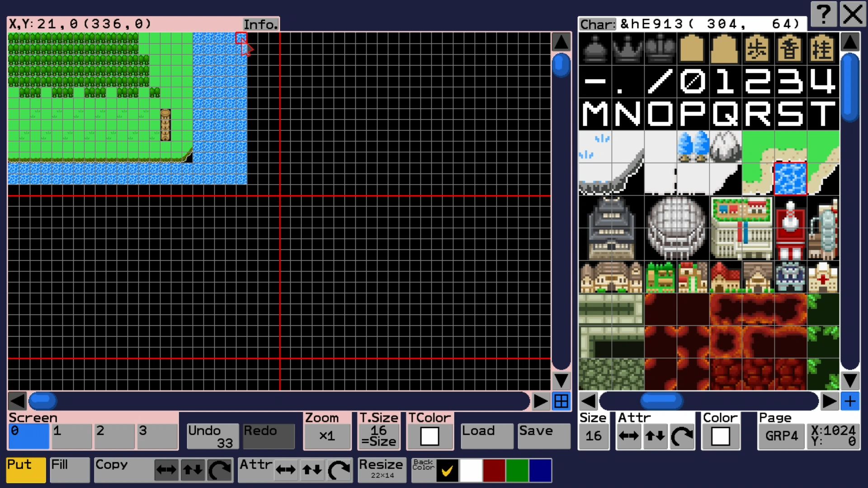Image resolution: width=868 pixels, height=488 pixels.
Task: Open the help question mark
Action: [824, 14]
